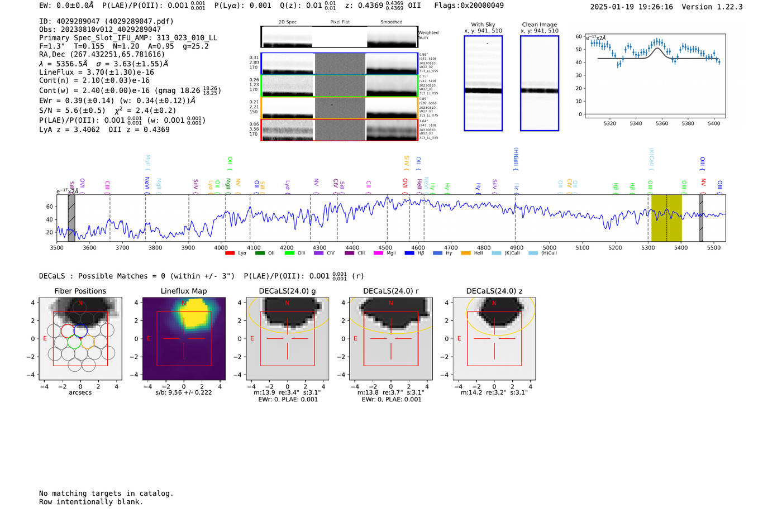Click the Flags:0x20000049 header text
This screenshot has width=782, height=532.
pos(469,6)
